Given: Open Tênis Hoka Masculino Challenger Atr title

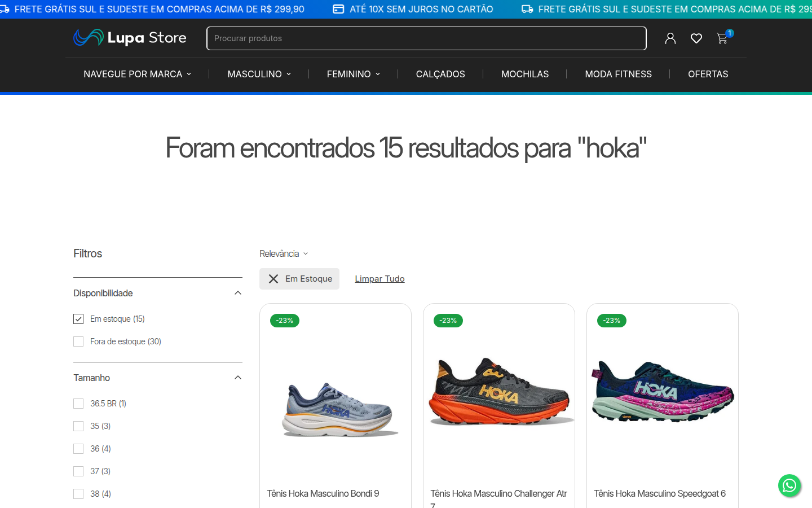Looking at the screenshot, I should [498, 498].
